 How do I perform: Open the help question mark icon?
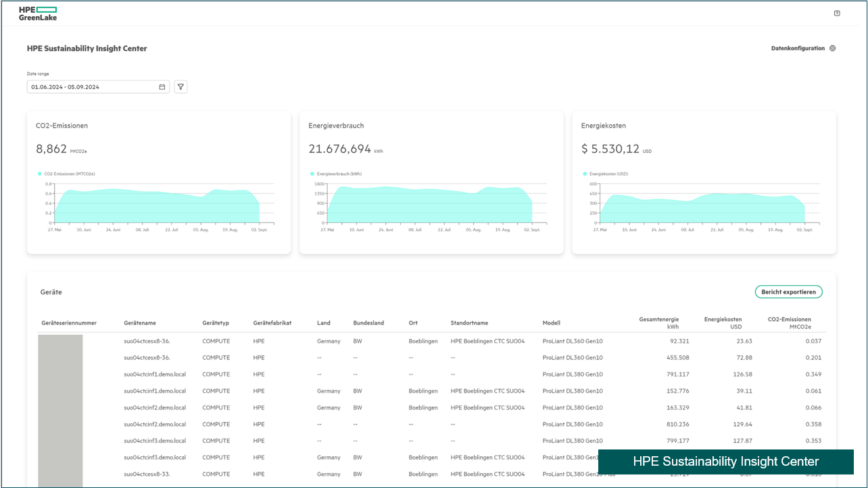pyautogui.click(x=837, y=14)
